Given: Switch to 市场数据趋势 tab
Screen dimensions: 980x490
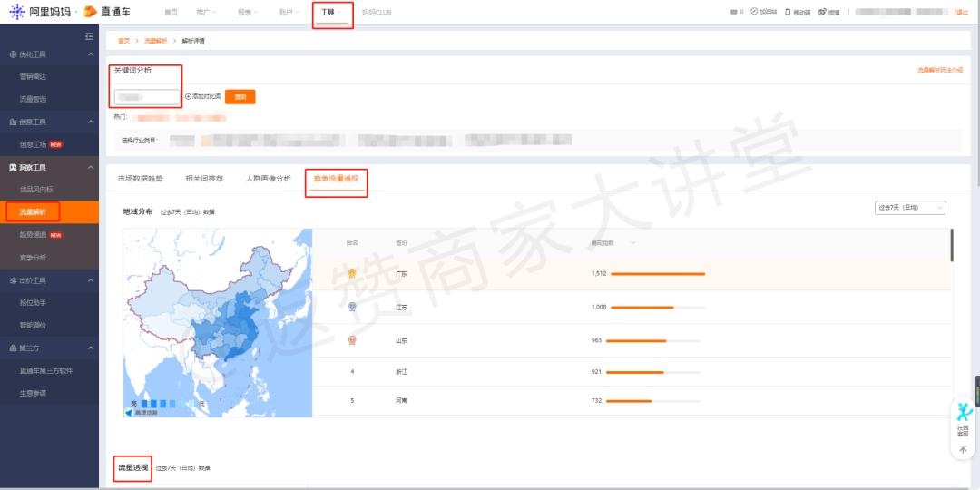Looking at the screenshot, I should (x=141, y=179).
